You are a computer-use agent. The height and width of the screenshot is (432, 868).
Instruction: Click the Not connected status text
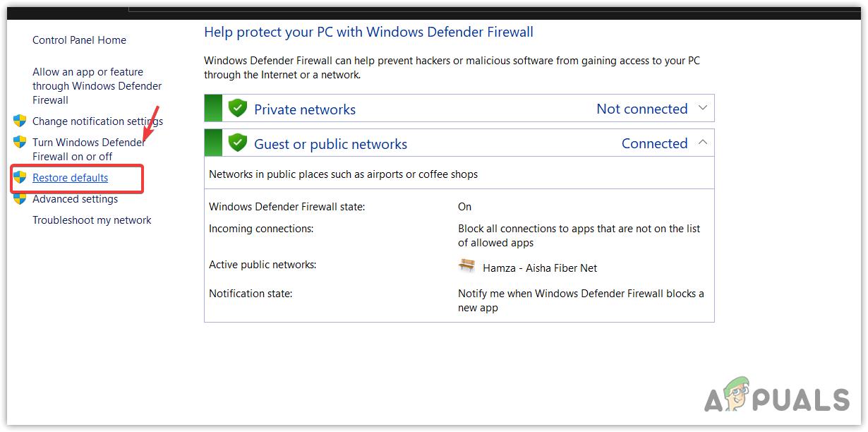[x=641, y=109]
